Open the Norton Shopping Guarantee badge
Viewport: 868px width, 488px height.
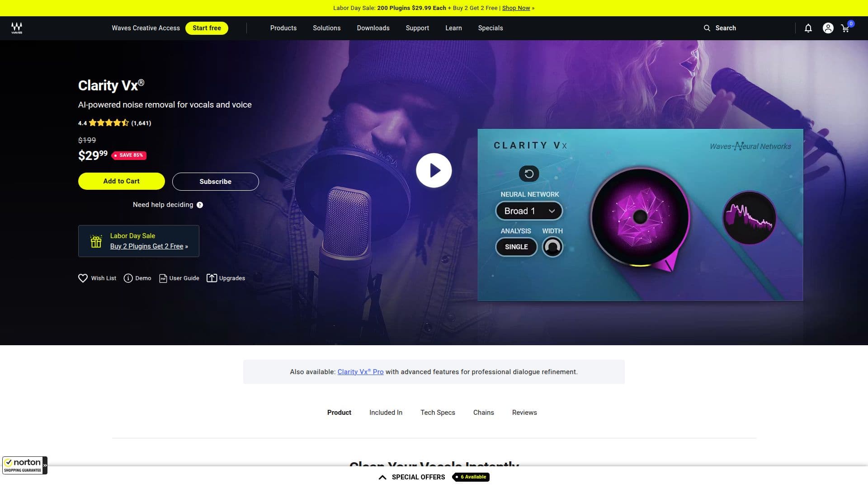(24, 465)
